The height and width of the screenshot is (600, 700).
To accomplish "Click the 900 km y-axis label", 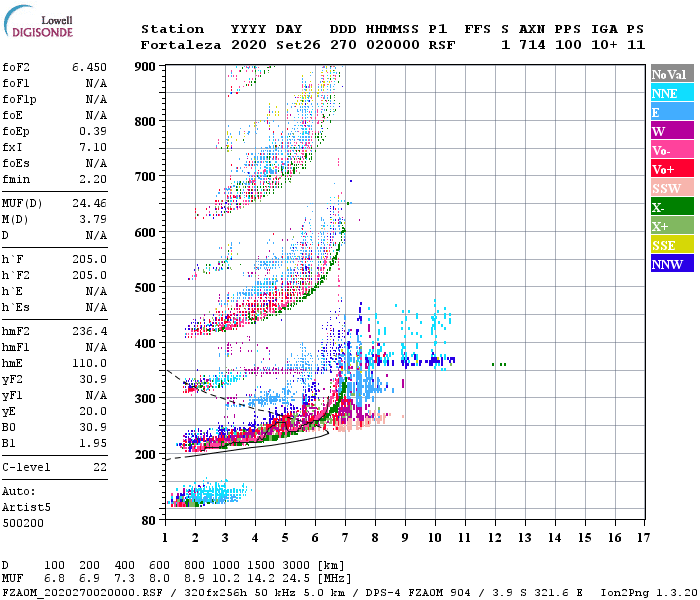I will 145,67.
